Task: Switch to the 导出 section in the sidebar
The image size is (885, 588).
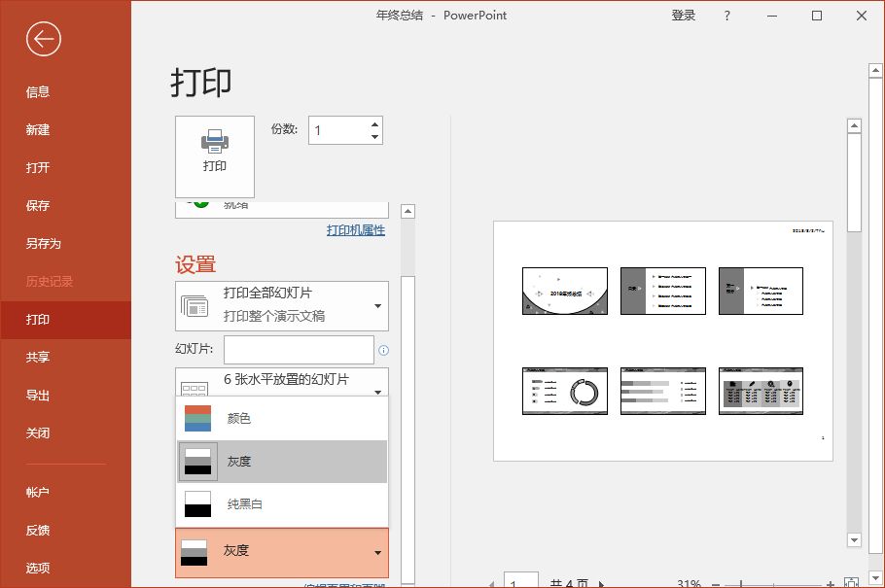Action: [x=37, y=396]
